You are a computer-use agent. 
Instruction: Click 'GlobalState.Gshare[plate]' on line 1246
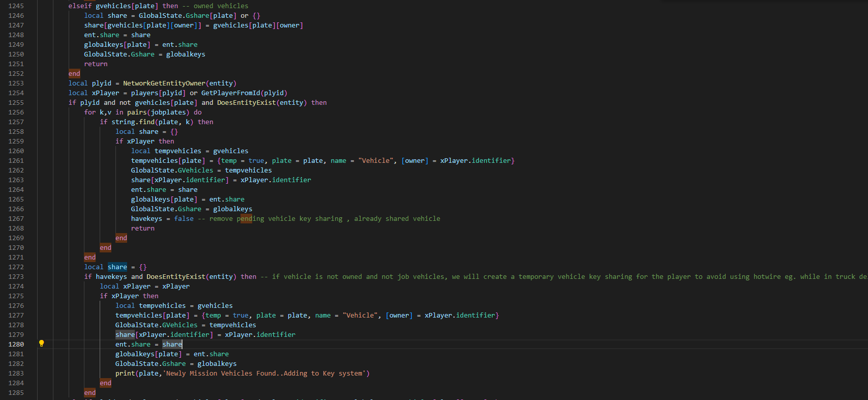(188, 16)
